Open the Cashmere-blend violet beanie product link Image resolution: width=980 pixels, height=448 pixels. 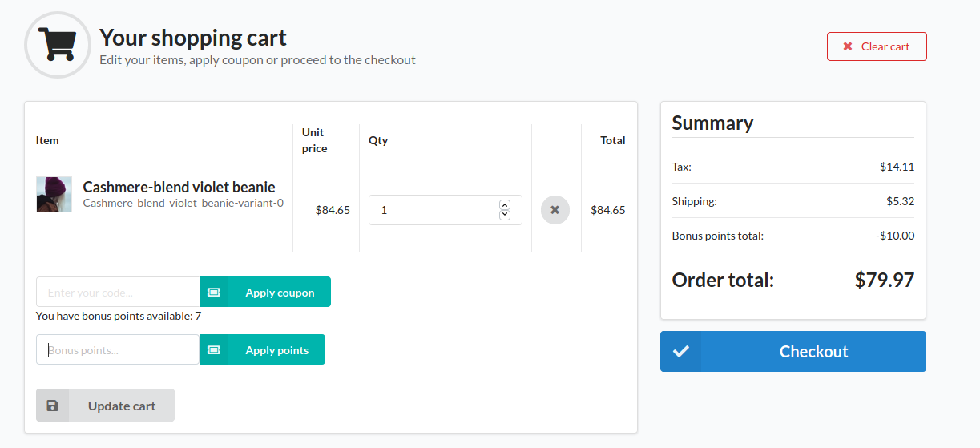179,188
